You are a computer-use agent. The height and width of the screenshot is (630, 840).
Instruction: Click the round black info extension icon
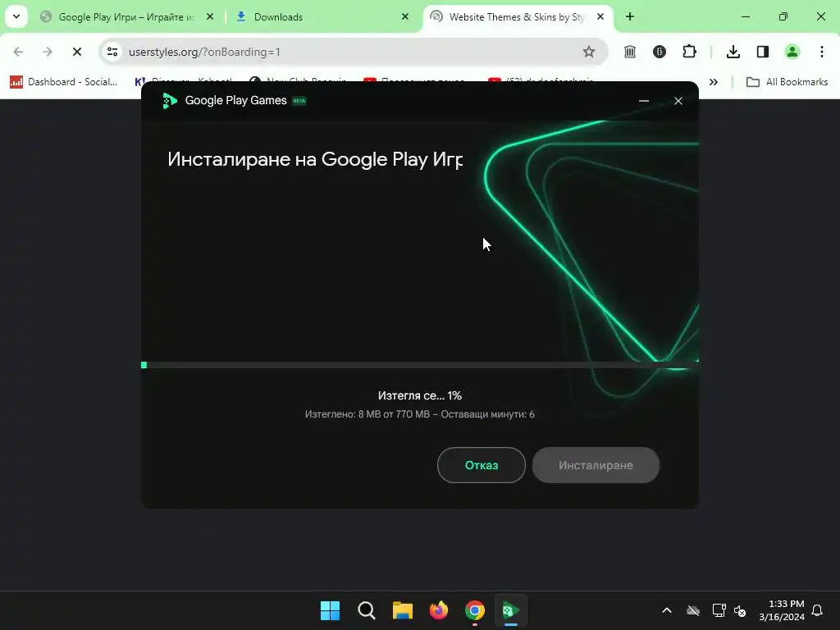660,52
